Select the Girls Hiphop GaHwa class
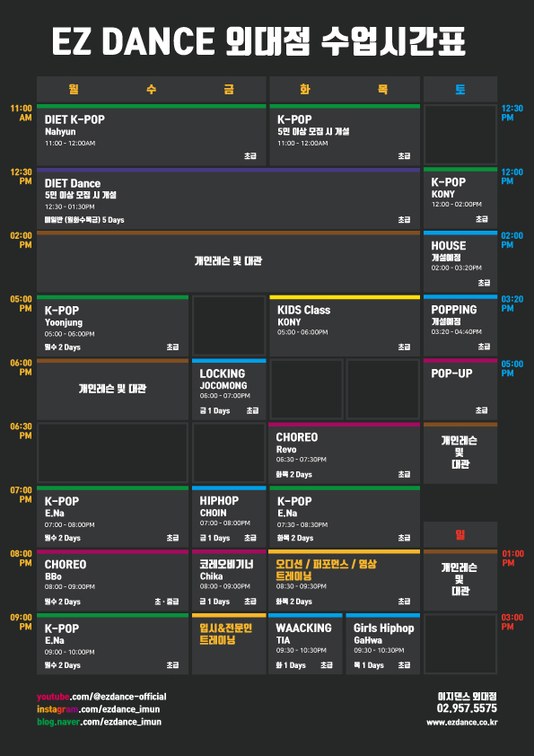Image resolution: width=534 pixels, height=756 pixels. coord(383,644)
